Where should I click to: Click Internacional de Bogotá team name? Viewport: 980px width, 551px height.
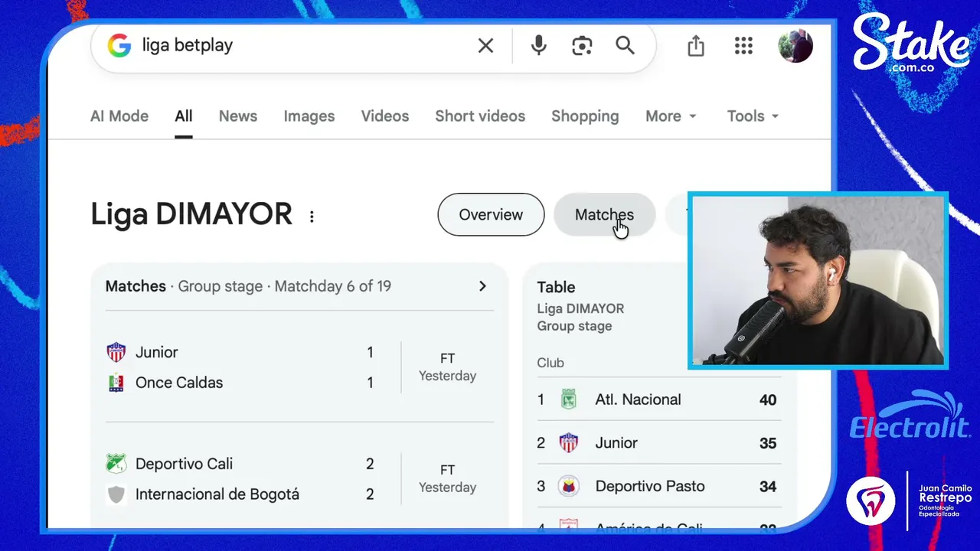(217, 494)
